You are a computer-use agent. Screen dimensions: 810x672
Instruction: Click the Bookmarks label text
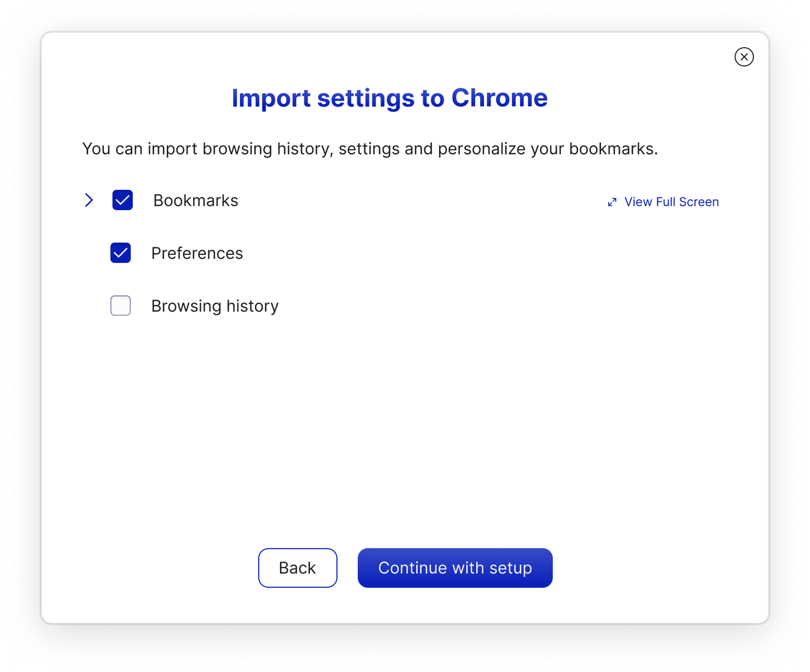coord(195,200)
